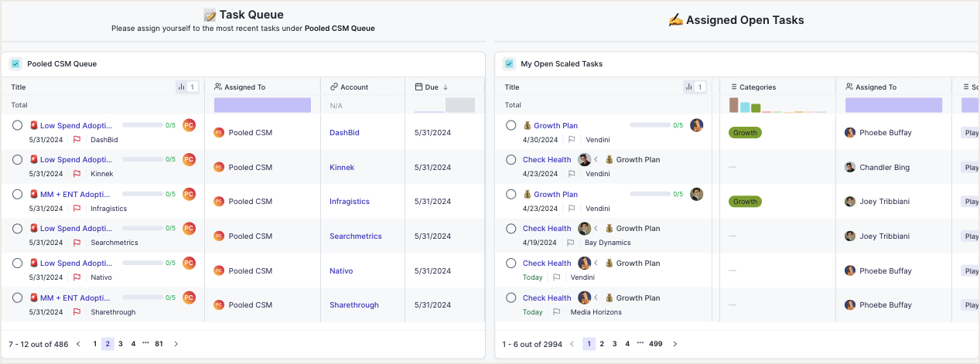
Task: Open the Infragistics account link
Action: [350, 202]
